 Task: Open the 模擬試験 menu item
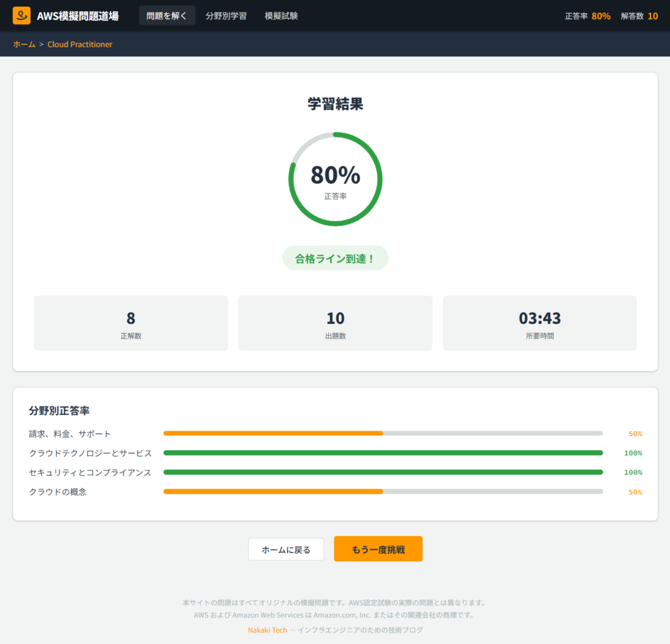pos(281,16)
